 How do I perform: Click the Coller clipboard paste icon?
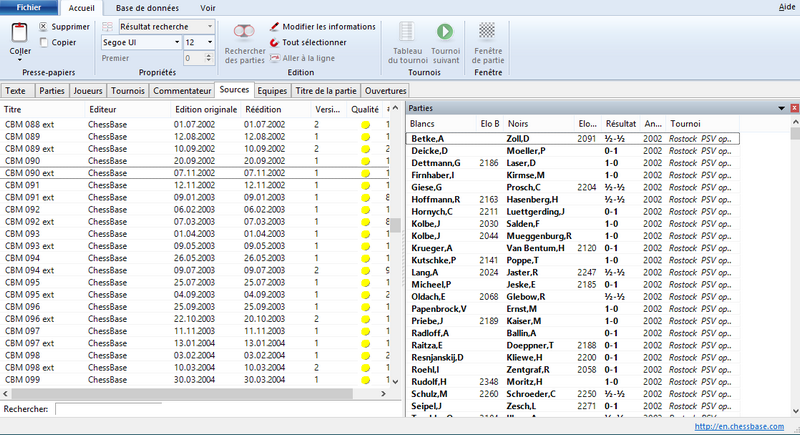(x=20, y=33)
